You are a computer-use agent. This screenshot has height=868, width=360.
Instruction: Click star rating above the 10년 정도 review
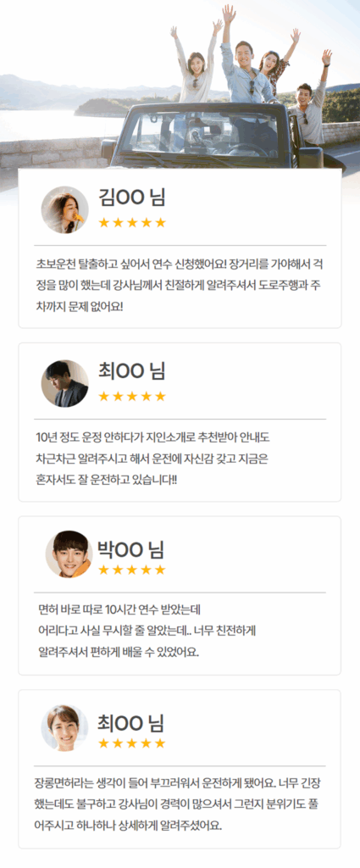(132, 397)
